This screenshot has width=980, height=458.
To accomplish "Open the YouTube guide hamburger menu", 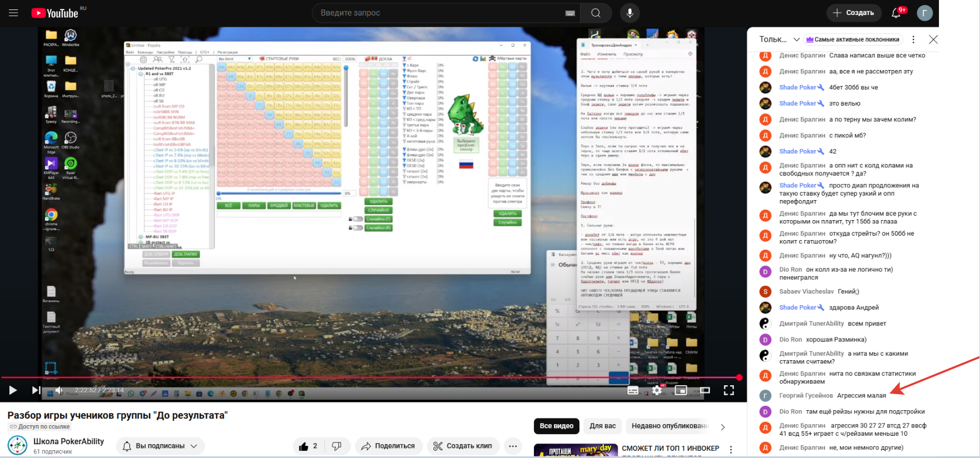I will tap(13, 13).
